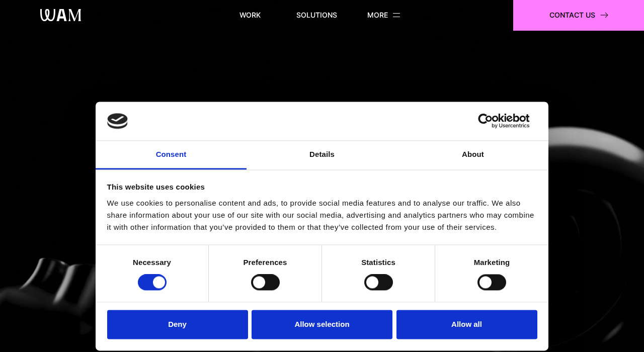Viewport: 644px width, 352px height.
Task: Open the Cookiebot by Usercentrics logo link
Action: (504, 121)
